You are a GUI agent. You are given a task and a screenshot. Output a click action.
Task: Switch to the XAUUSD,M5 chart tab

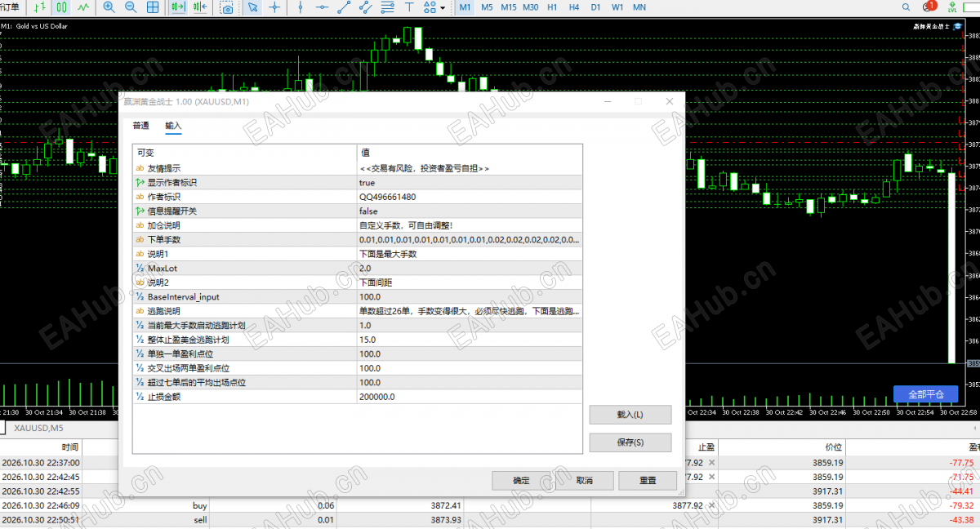(x=39, y=428)
